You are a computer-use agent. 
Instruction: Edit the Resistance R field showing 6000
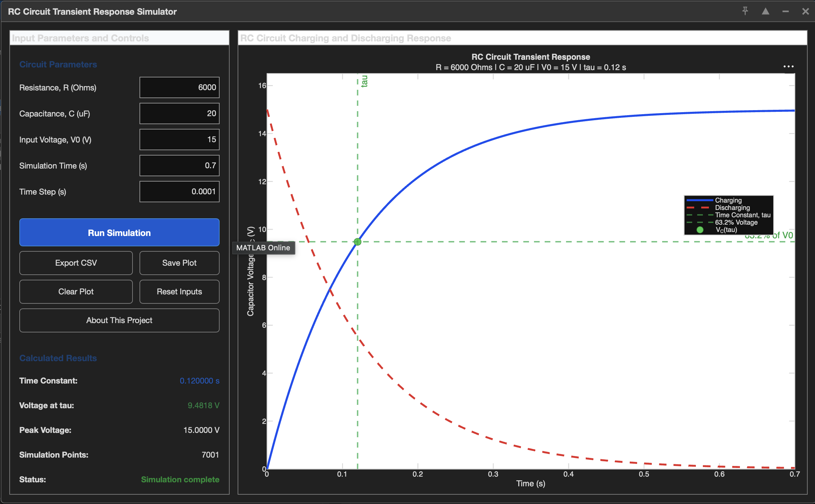[x=179, y=87]
